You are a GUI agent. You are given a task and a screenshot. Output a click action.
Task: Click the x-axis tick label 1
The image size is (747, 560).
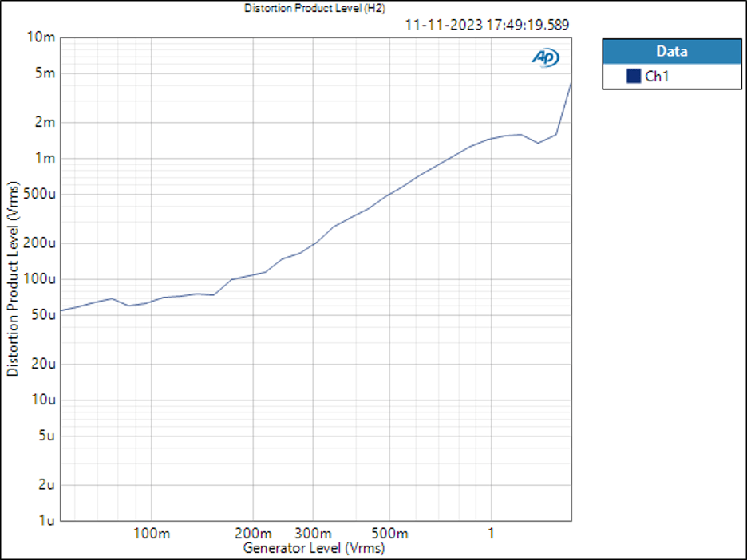pyautogui.click(x=491, y=534)
